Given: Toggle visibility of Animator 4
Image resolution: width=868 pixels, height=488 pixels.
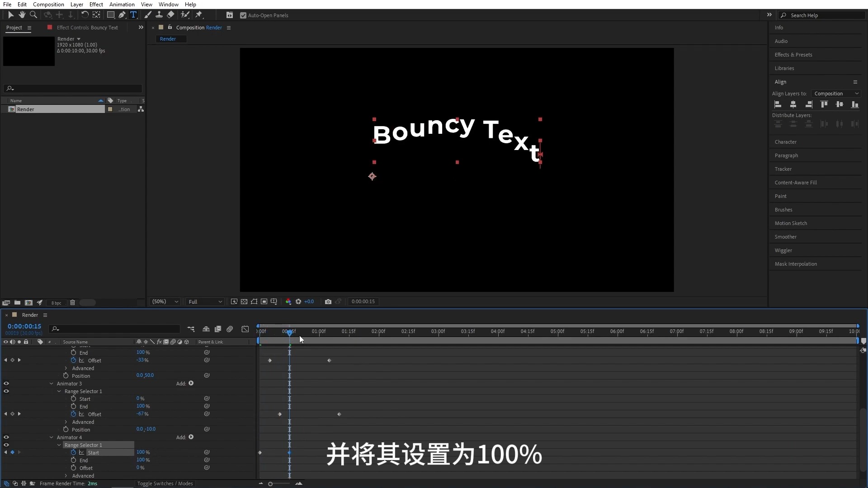Looking at the screenshot, I should [6, 437].
